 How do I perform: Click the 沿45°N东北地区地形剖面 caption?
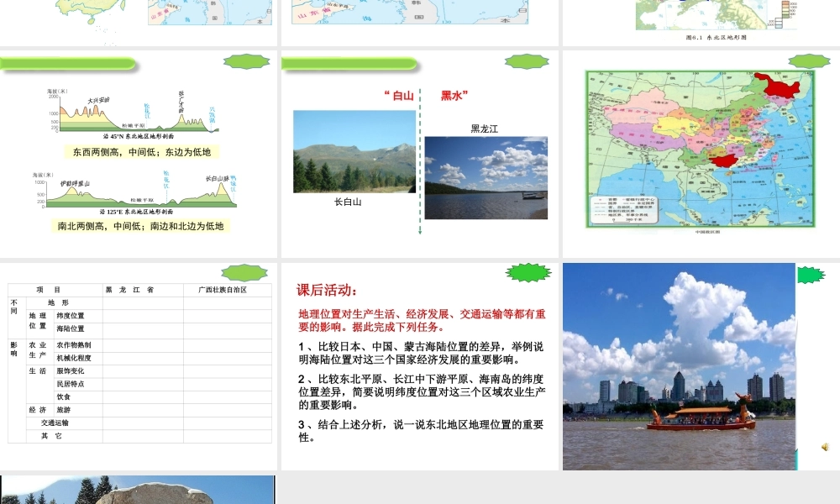(x=139, y=137)
